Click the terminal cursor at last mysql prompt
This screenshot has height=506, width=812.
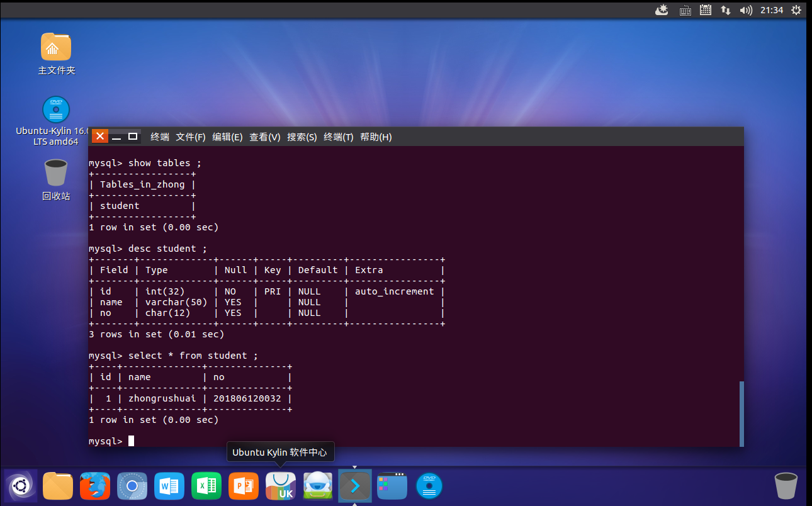131,441
